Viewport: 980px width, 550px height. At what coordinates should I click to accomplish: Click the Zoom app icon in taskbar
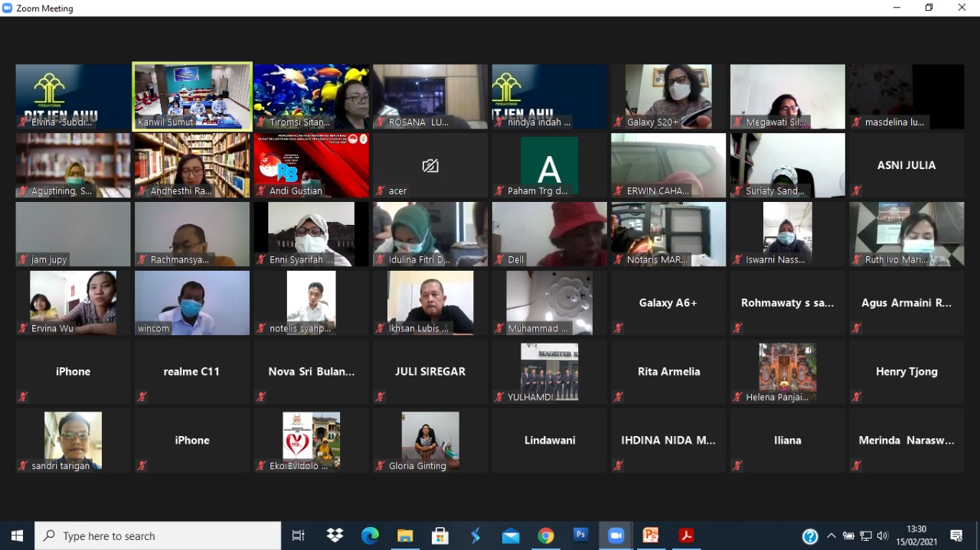tap(616, 535)
